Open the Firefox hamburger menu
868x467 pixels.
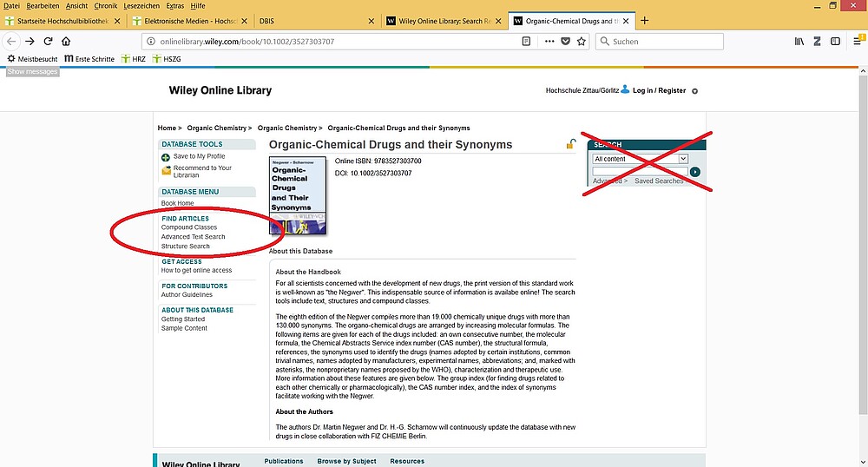point(857,41)
